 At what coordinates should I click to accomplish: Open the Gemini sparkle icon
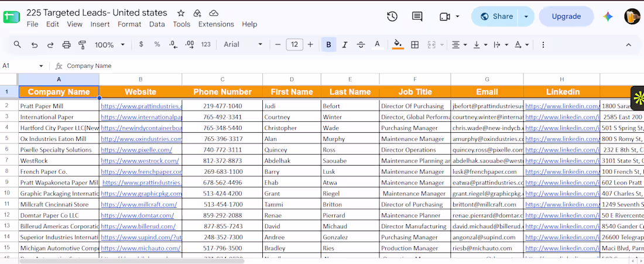click(x=608, y=16)
